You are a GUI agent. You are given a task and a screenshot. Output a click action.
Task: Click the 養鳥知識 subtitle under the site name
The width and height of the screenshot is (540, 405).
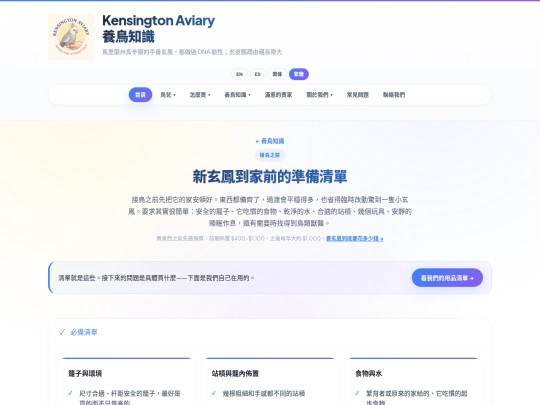coord(128,37)
